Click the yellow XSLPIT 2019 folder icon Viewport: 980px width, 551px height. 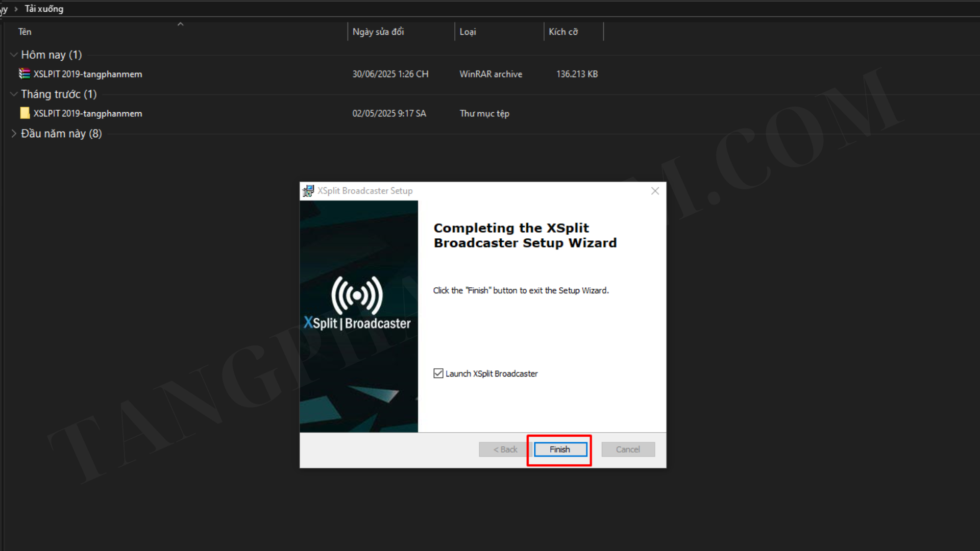[x=24, y=113]
